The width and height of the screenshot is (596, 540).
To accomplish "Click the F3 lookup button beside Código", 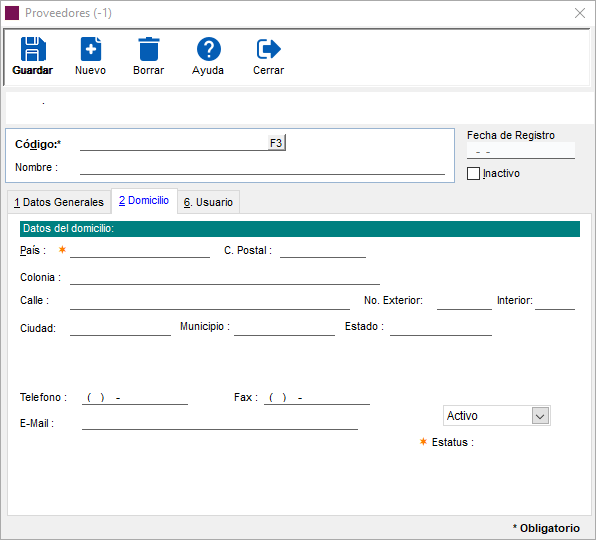I will point(276,143).
